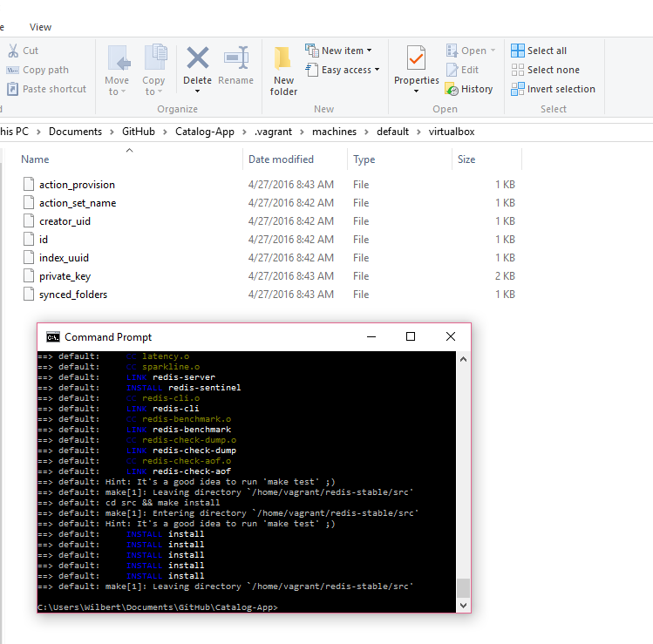Screen dimensions: 653x644
Task: Click the Select none icon
Action: coord(518,70)
